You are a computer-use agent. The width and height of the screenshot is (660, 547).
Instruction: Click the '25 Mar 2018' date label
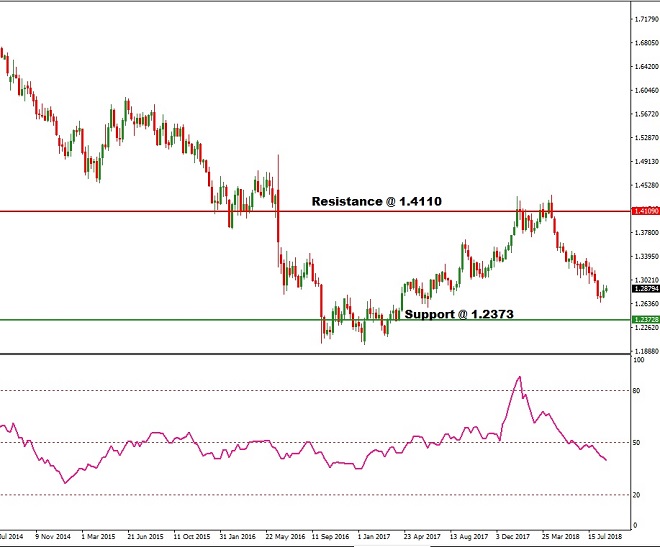click(561, 537)
